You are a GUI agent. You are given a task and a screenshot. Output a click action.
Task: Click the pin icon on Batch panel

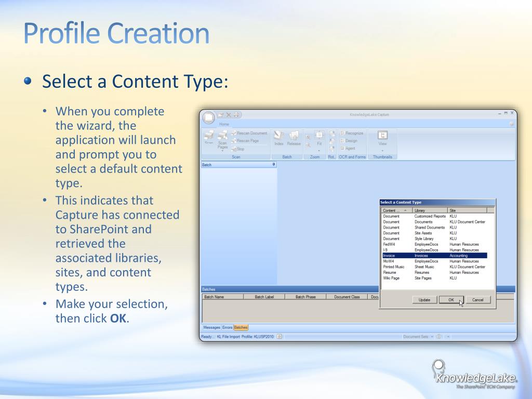274,165
